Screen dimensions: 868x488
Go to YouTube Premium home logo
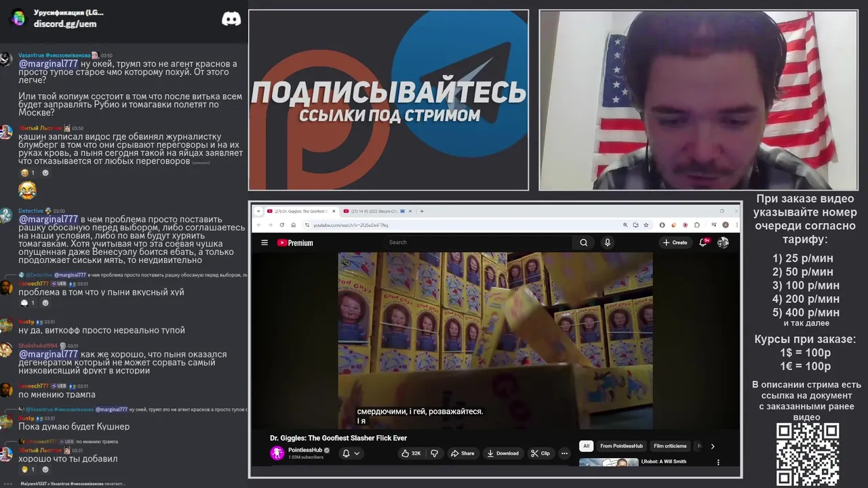pyautogui.click(x=295, y=243)
